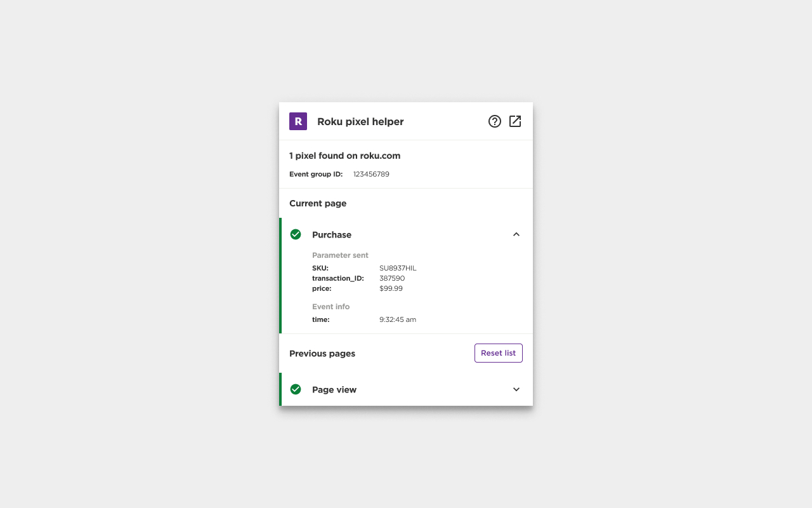The image size is (812, 508).
Task: Collapse the Purchase event details
Action: tap(516, 234)
